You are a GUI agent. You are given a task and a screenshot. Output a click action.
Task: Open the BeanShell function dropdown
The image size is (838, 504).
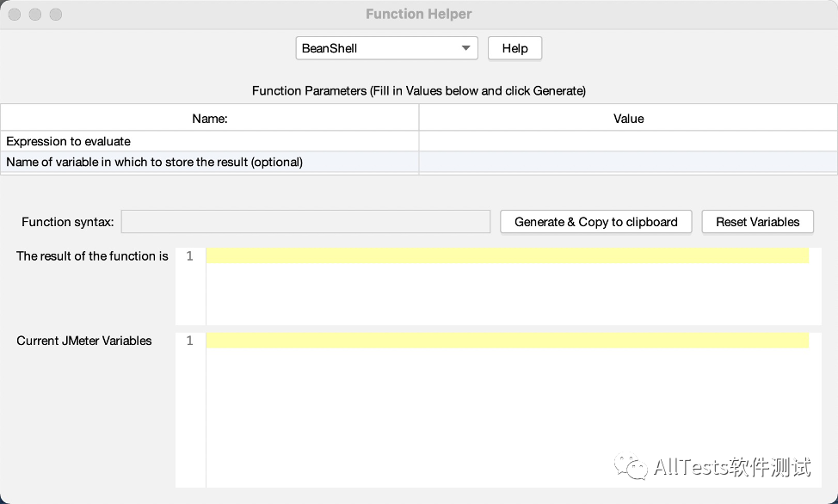[386, 48]
